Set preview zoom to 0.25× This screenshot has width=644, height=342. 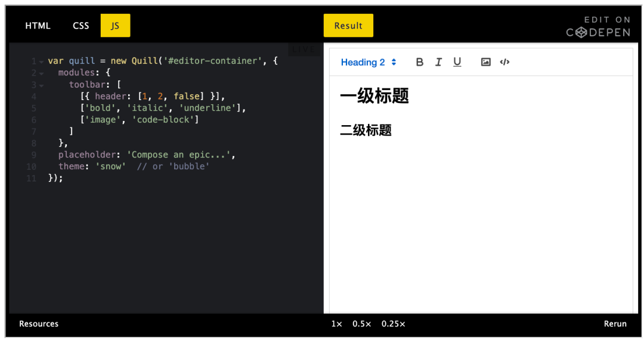point(394,324)
